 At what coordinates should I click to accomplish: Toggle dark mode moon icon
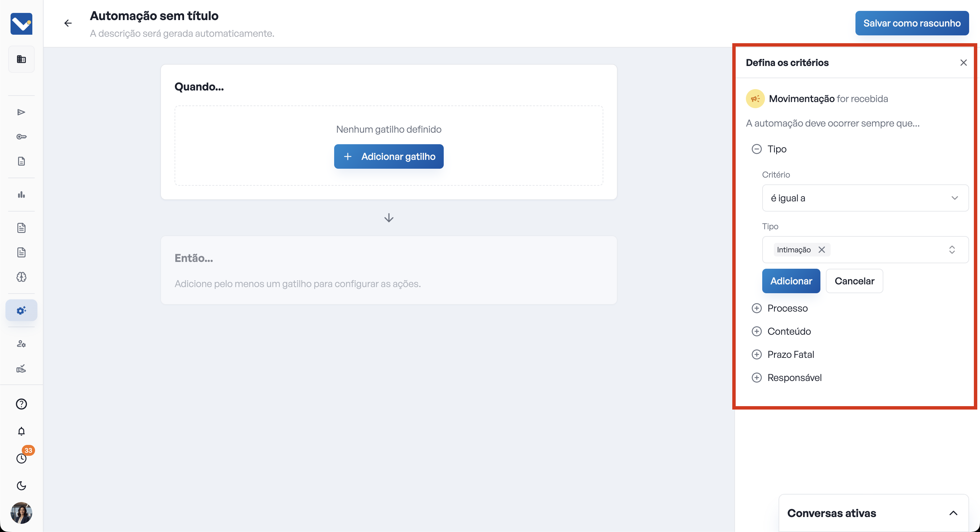[x=21, y=486]
